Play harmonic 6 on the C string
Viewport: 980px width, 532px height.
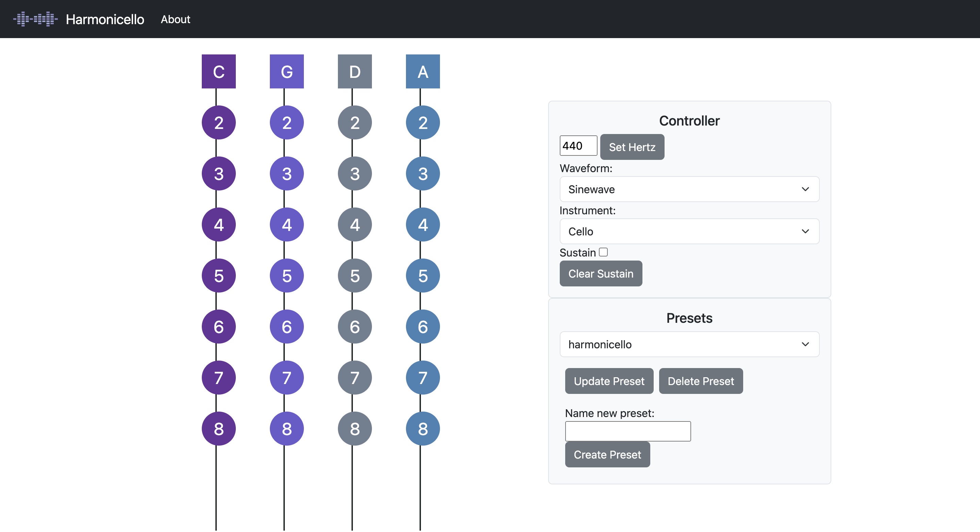218,326
